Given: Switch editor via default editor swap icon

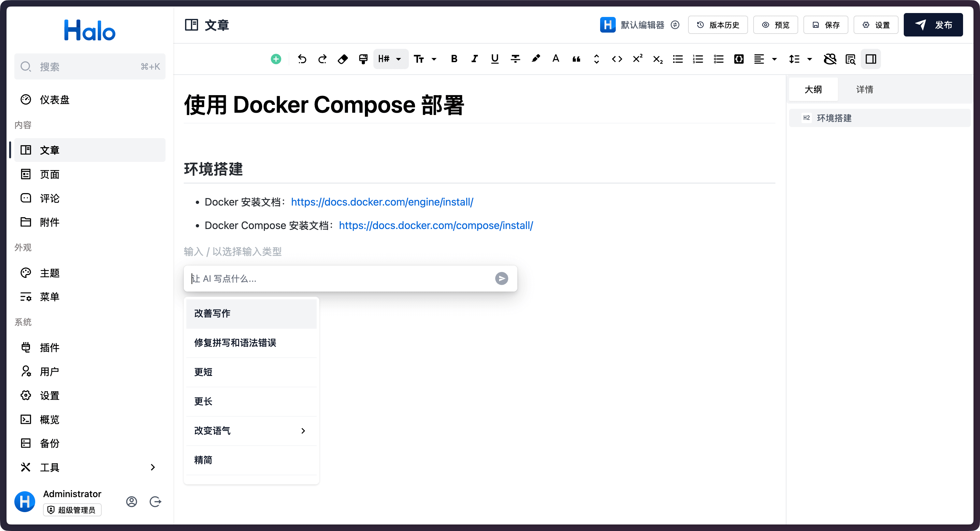Looking at the screenshot, I should point(675,25).
